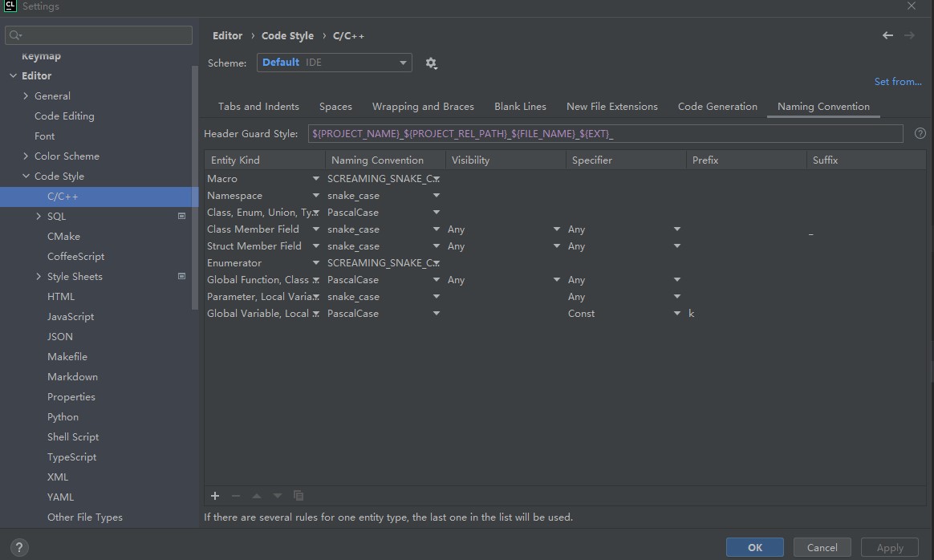The height and width of the screenshot is (560, 934).
Task: Show help for Header Guard Style
Action: (x=920, y=133)
